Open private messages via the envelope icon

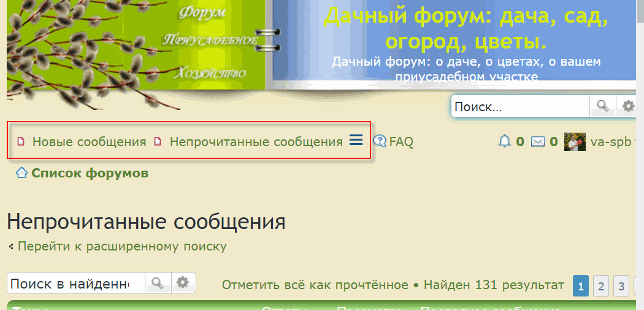[x=538, y=142]
